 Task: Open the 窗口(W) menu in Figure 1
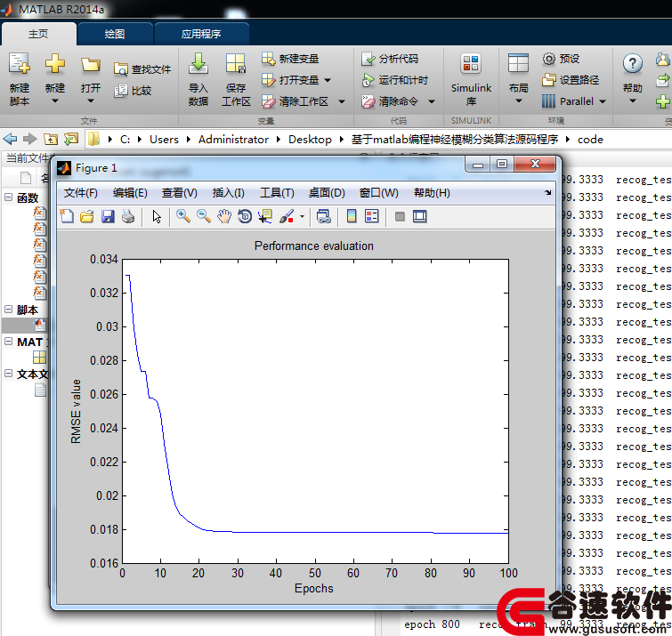click(x=378, y=193)
